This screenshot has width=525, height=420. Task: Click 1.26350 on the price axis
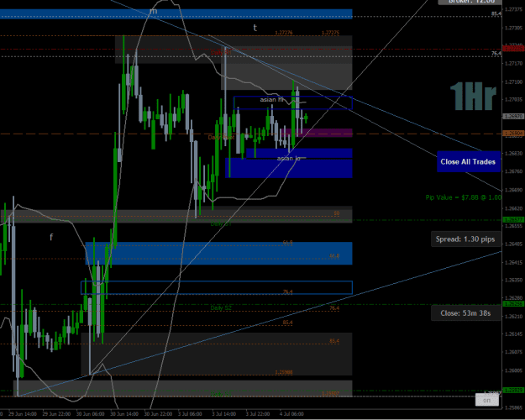click(513, 280)
